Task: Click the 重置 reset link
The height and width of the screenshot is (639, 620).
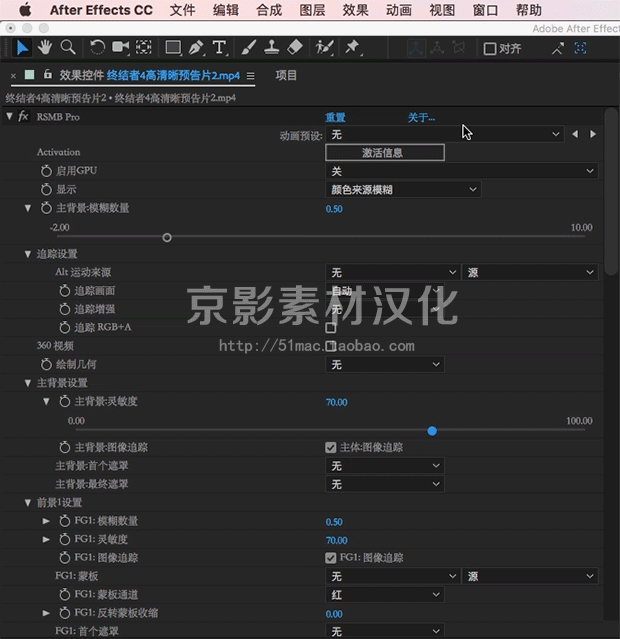Action: [335, 117]
